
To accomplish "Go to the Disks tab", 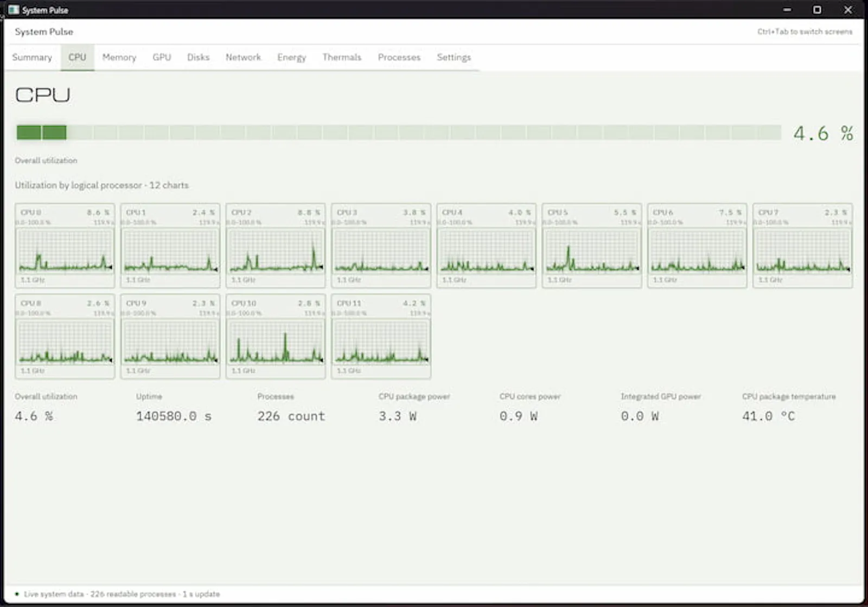I will coord(198,57).
